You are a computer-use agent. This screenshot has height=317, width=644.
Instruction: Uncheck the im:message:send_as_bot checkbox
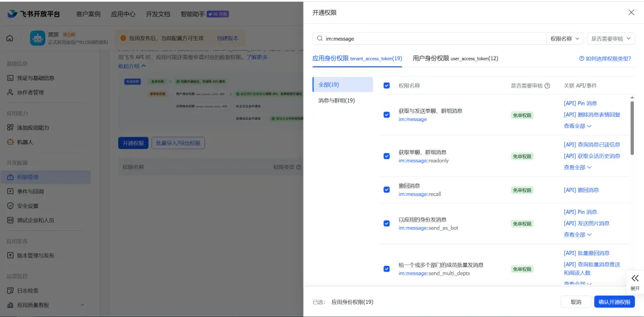pyautogui.click(x=386, y=223)
